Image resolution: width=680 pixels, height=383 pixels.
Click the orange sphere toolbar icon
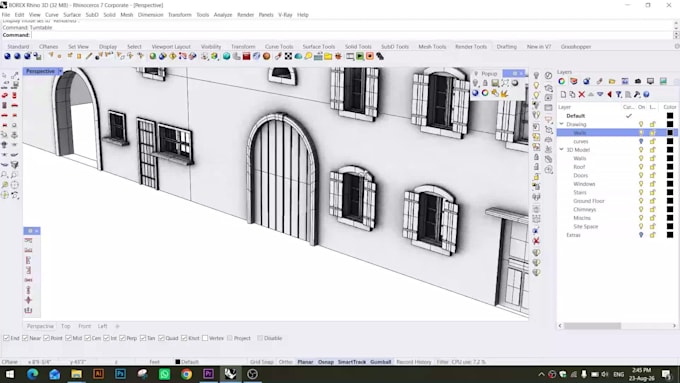click(x=267, y=56)
